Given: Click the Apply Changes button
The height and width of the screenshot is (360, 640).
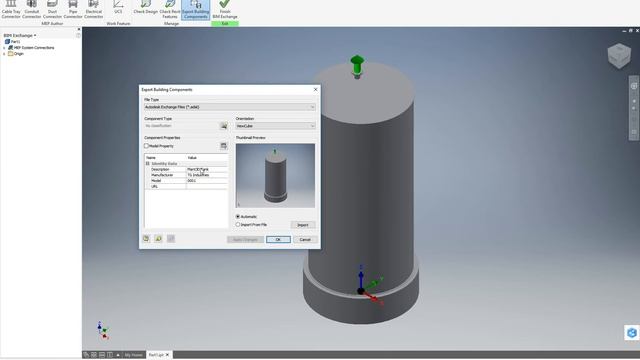Looking at the screenshot, I should click(245, 240).
